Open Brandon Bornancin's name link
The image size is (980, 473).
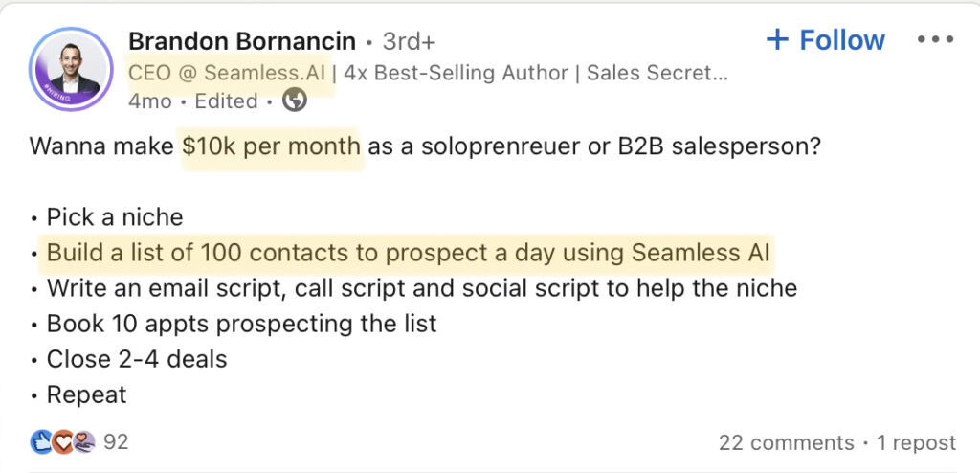point(241,41)
